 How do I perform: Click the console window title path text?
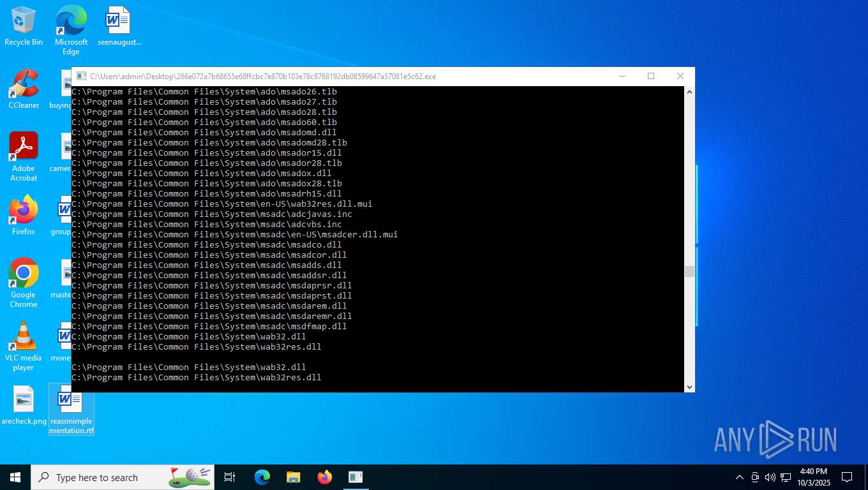point(263,76)
